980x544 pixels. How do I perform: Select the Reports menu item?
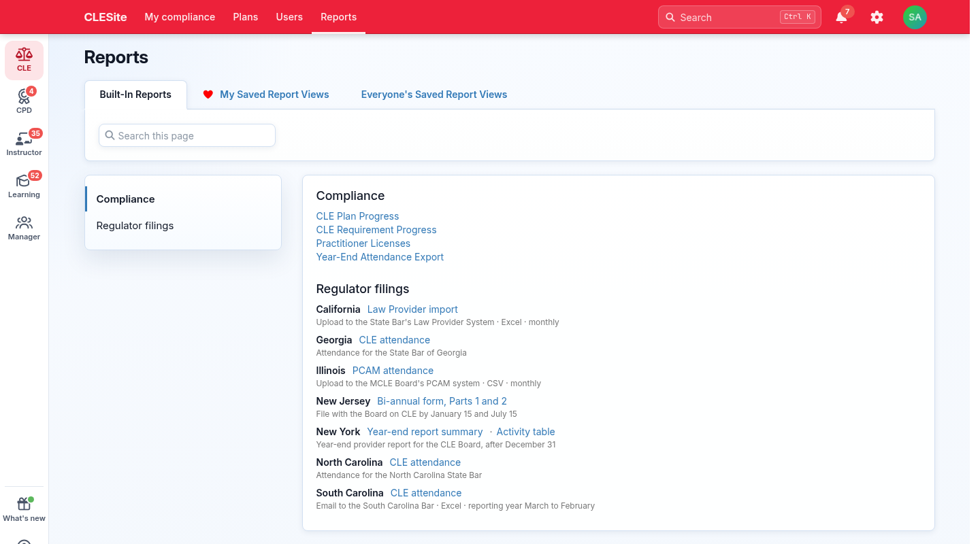click(338, 17)
